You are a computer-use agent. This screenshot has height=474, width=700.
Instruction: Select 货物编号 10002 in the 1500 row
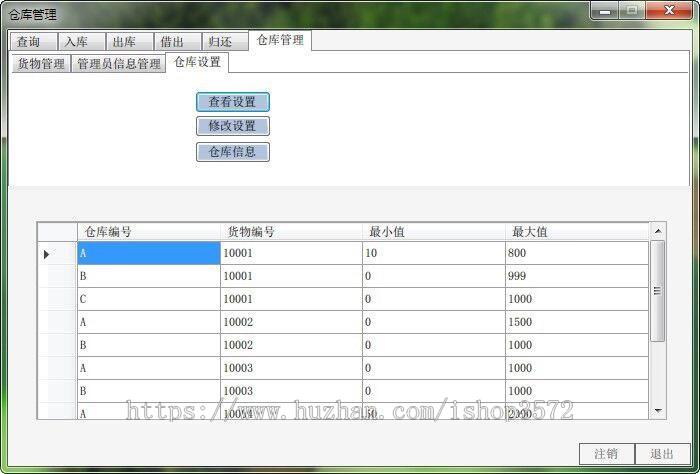click(x=291, y=322)
